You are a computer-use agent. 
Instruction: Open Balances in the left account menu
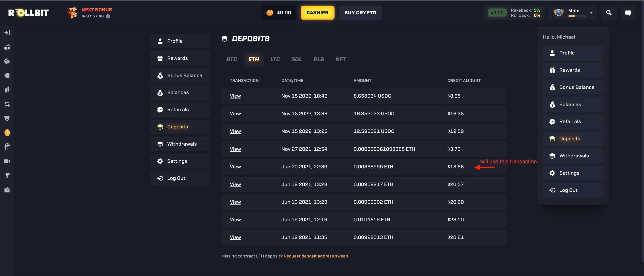tap(180, 92)
